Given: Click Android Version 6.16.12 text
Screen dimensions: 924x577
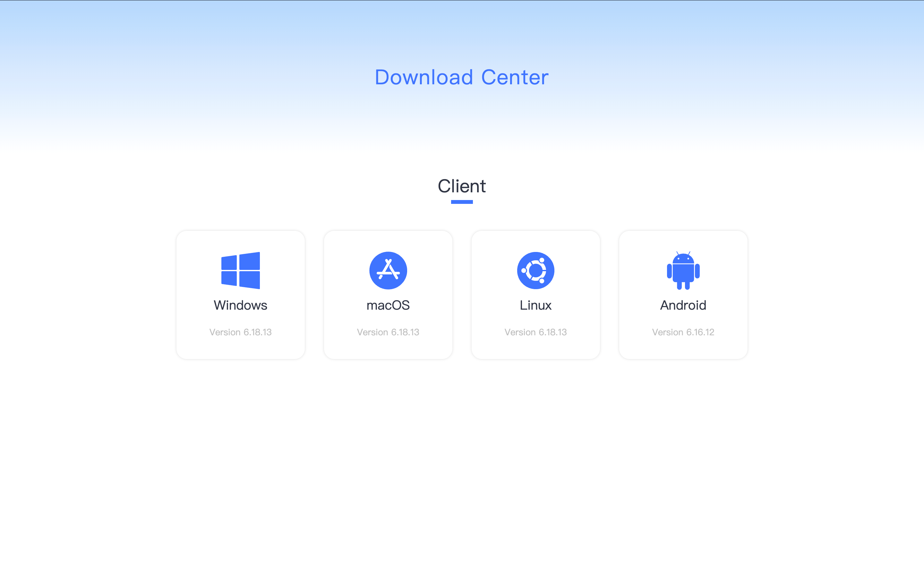Looking at the screenshot, I should click(683, 332).
